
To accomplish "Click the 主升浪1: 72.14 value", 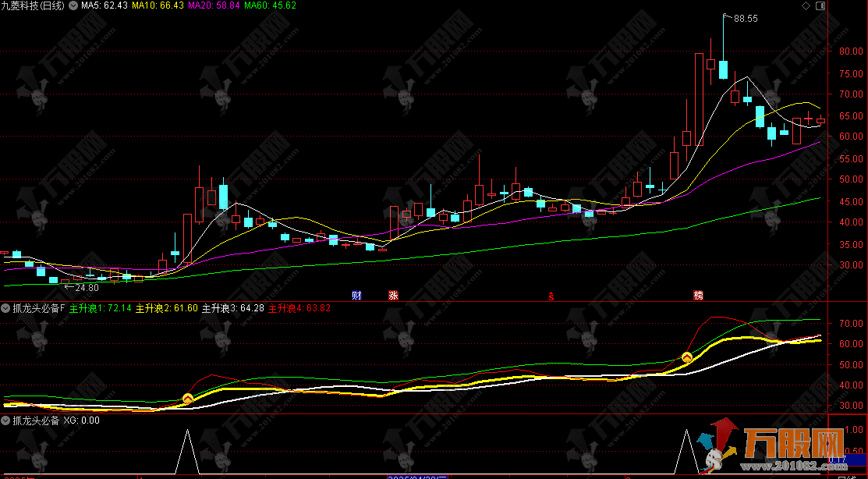I will [101, 308].
